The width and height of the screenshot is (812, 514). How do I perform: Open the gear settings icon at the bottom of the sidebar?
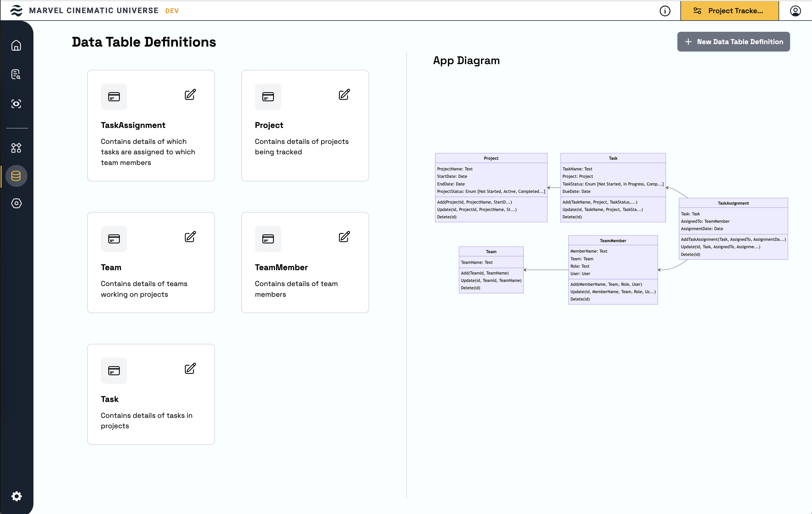[16, 496]
